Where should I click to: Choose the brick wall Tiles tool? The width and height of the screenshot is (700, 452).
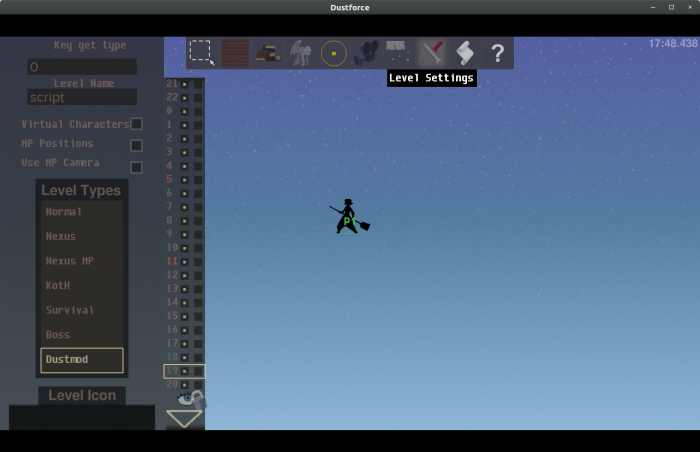235,53
